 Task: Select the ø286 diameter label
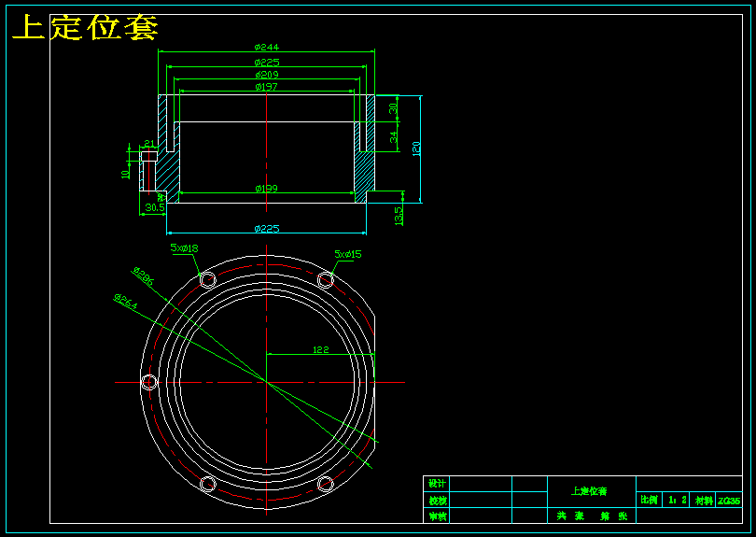tap(143, 276)
